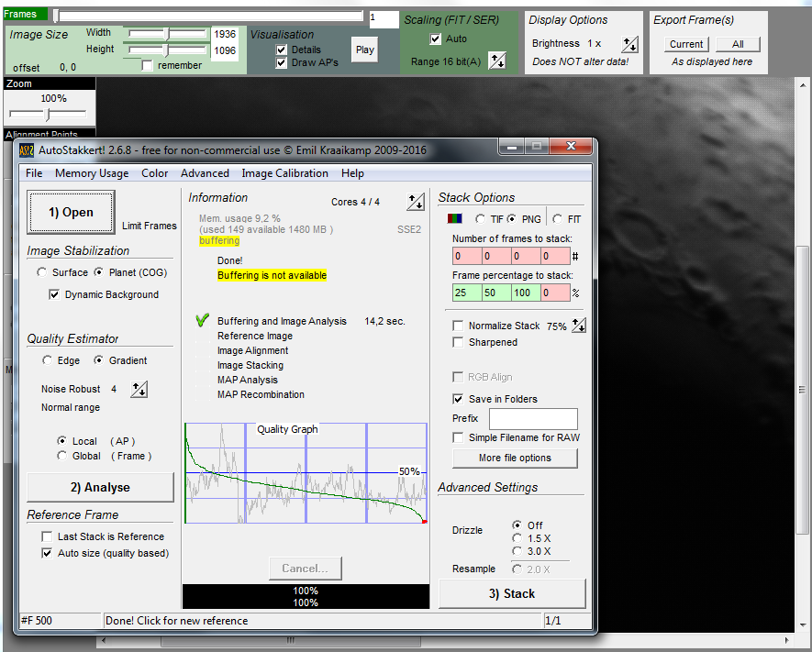
Task: Click the Brightness adjust arrows icon
Action: (x=629, y=45)
